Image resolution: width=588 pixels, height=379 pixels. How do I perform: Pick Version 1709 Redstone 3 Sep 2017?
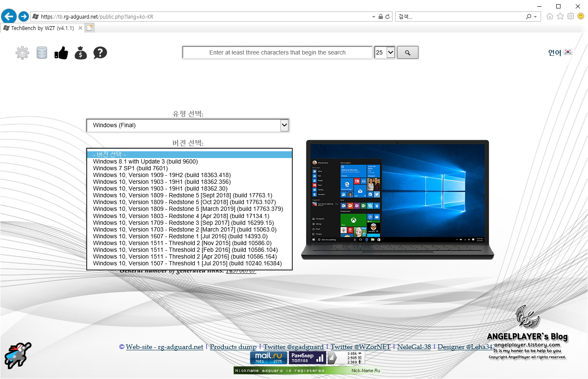click(190, 223)
